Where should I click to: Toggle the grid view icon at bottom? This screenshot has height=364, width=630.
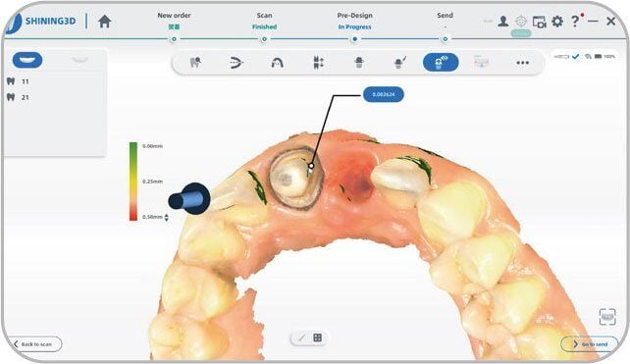[317, 338]
